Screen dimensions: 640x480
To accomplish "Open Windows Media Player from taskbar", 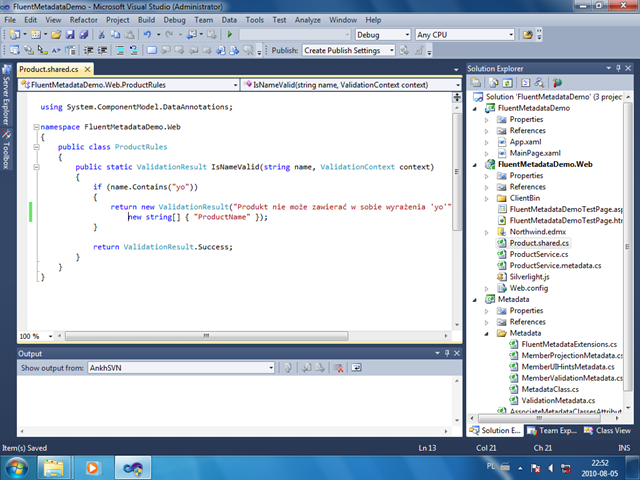I will tap(92, 468).
